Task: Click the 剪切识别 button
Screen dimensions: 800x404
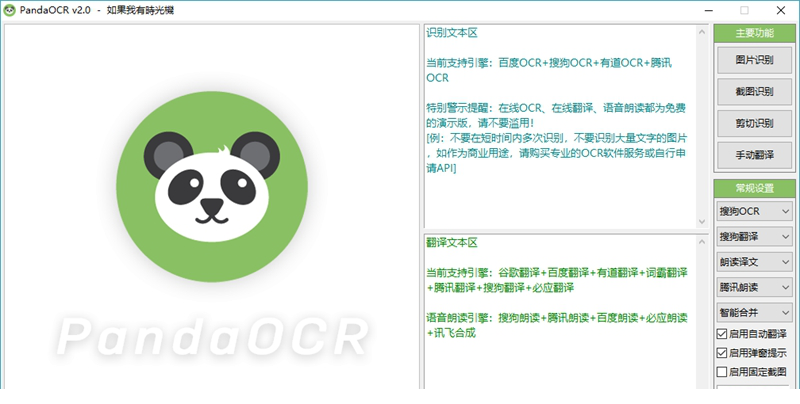Action: (754, 123)
